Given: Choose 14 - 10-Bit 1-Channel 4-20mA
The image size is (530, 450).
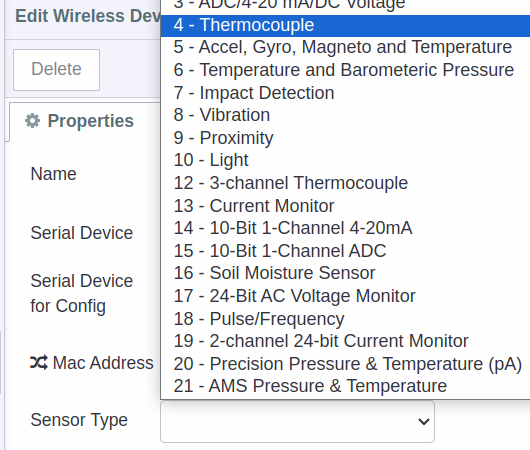Looking at the screenshot, I should point(345,228).
